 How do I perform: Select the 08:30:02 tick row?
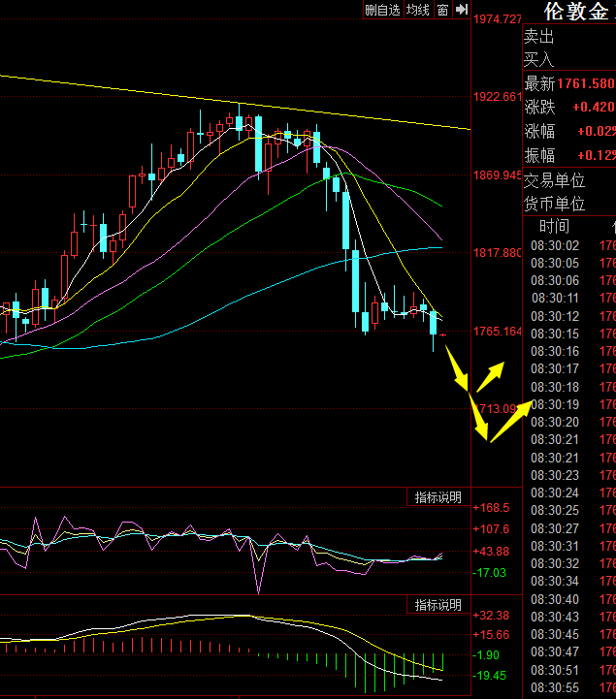[x=573, y=245]
